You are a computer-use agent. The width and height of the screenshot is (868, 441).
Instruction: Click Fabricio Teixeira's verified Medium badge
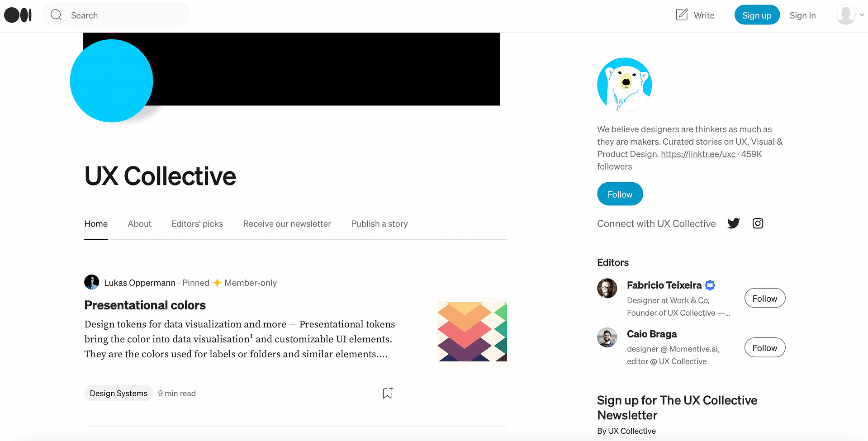pyautogui.click(x=709, y=285)
